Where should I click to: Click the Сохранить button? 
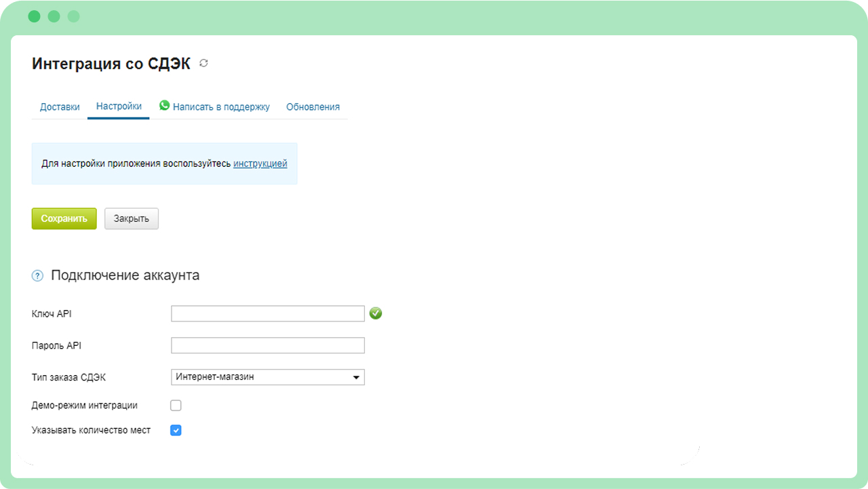pyautogui.click(x=64, y=218)
